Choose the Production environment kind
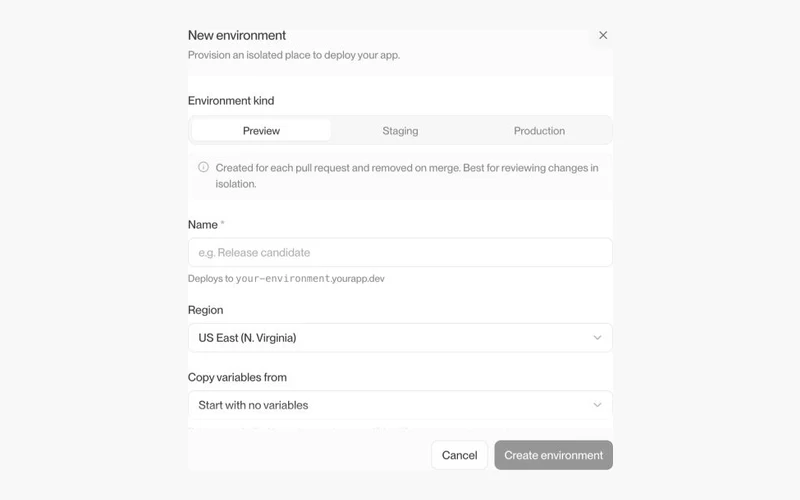The height and width of the screenshot is (500, 800). 539,131
